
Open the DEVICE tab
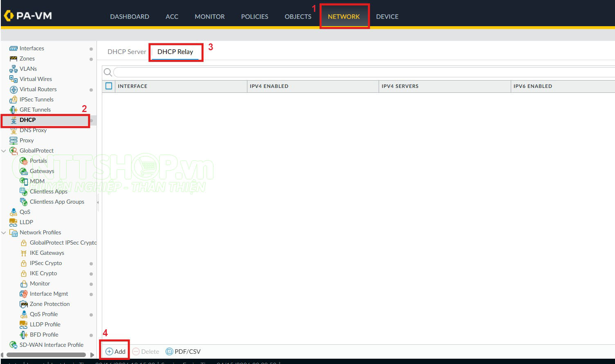(387, 16)
